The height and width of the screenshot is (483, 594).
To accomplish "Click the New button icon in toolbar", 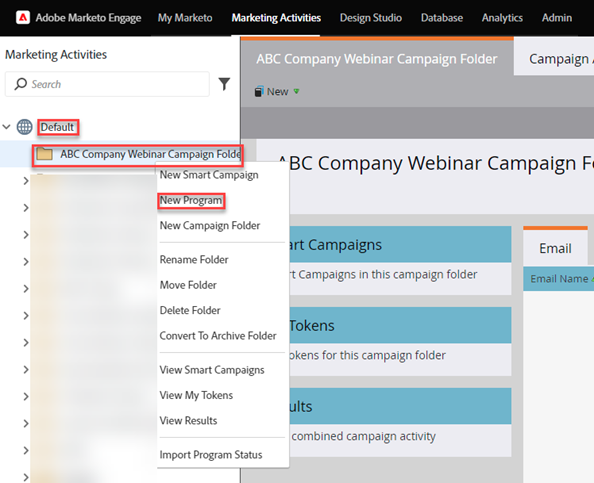I will pos(259,91).
